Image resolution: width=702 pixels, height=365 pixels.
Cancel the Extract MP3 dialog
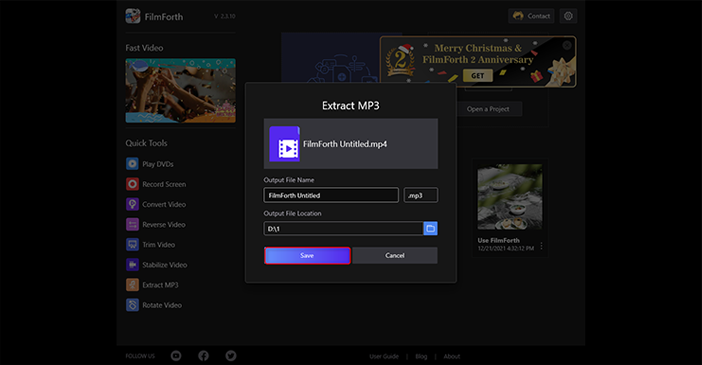pos(394,256)
